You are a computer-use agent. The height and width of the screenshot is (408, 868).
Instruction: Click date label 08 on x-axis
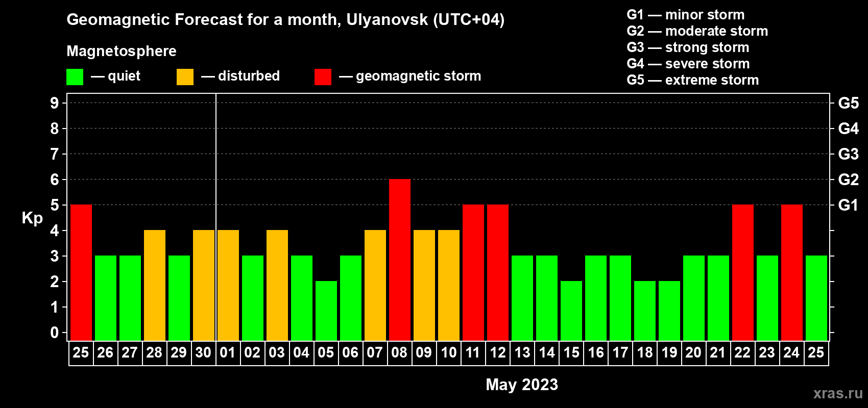[x=399, y=352]
